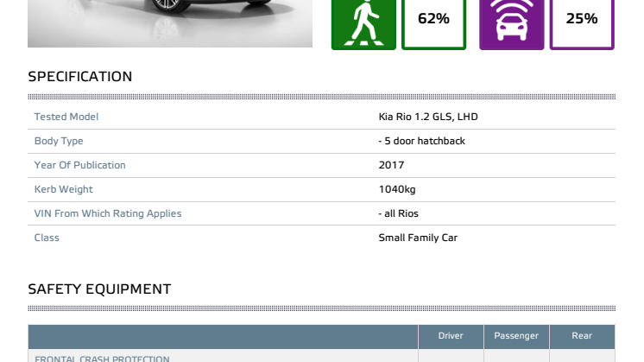Screen dimensions: 644x362
Task: Click the 62% pedestrian score box
Action: 433,24
